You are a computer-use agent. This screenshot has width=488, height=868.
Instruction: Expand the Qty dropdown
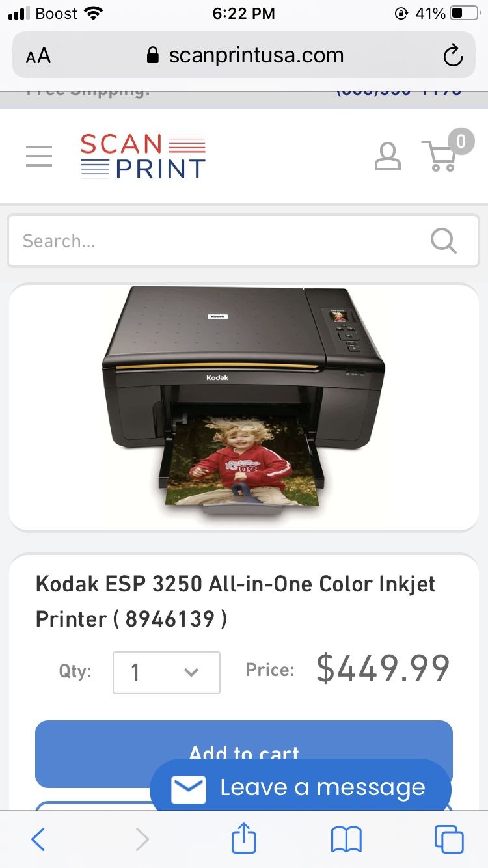[x=167, y=672]
